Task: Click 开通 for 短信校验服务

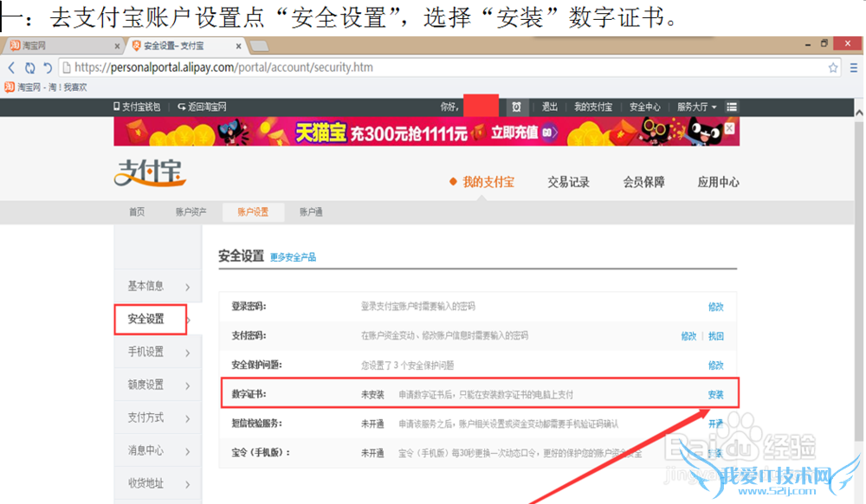Action: click(x=716, y=424)
